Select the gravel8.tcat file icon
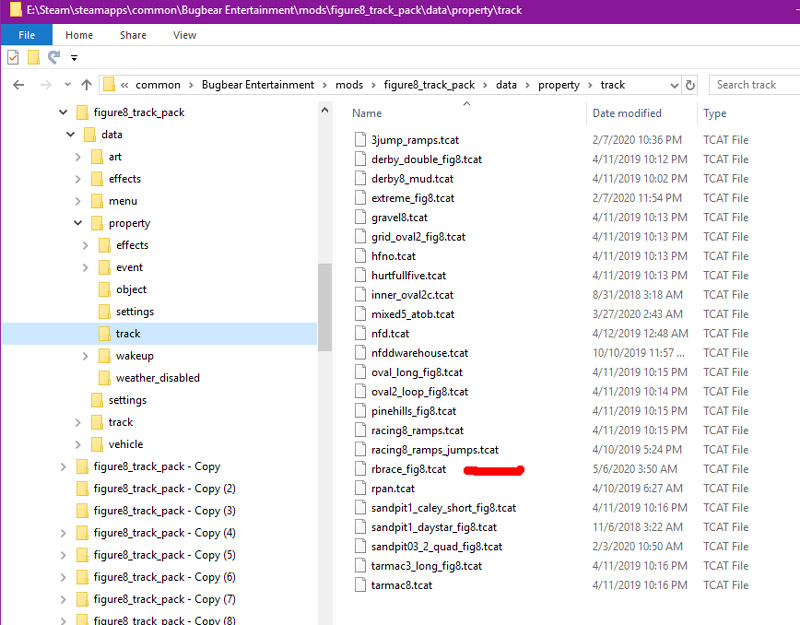This screenshot has height=625, width=800. point(360,217)
